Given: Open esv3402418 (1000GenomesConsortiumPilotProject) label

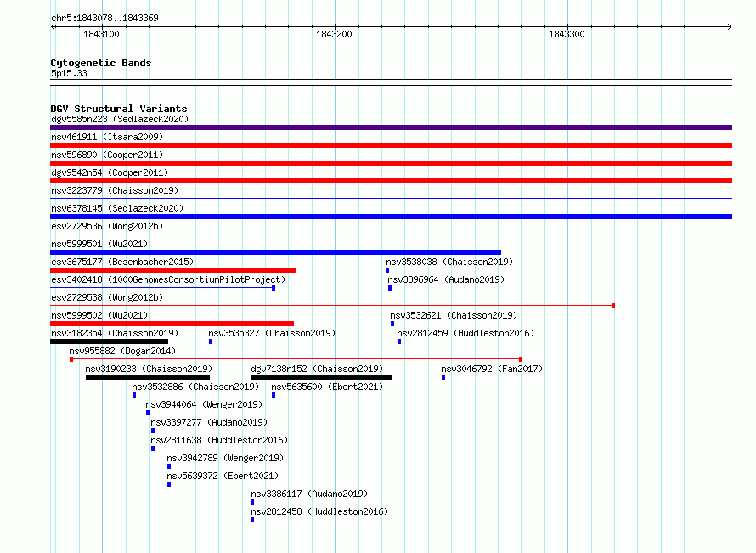Looking at the screenshot, I should (x=168, y=279).
